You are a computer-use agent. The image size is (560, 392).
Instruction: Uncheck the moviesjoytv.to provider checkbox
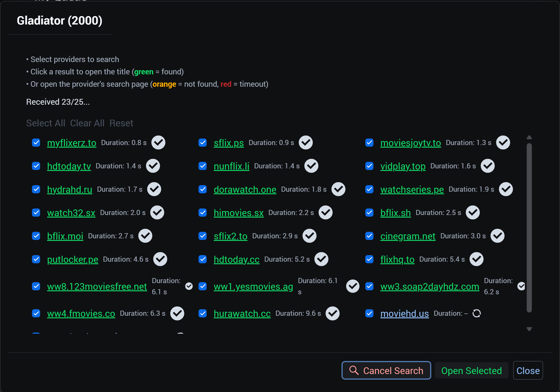(369, 143)
